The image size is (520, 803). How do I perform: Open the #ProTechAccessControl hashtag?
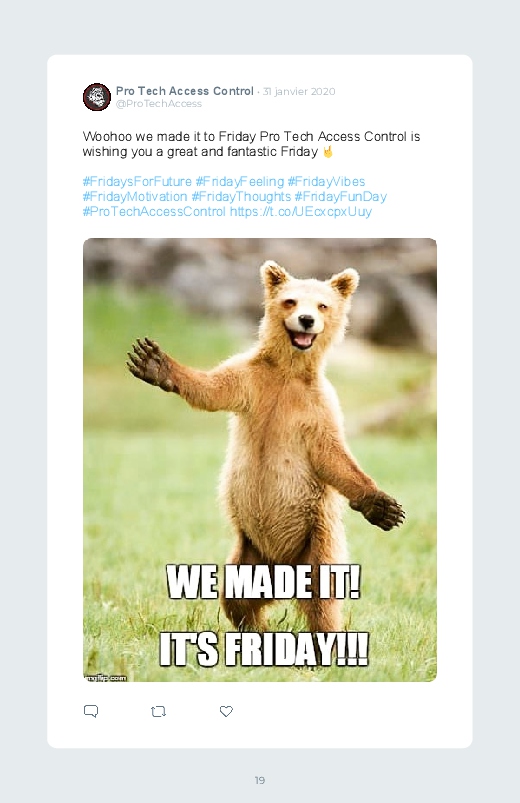tap(154, 212)
